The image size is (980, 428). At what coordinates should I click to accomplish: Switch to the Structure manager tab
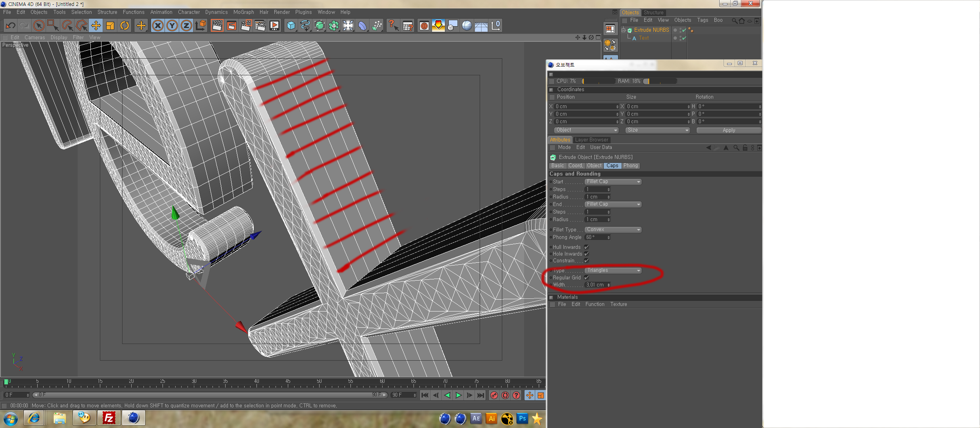[654, 13]
